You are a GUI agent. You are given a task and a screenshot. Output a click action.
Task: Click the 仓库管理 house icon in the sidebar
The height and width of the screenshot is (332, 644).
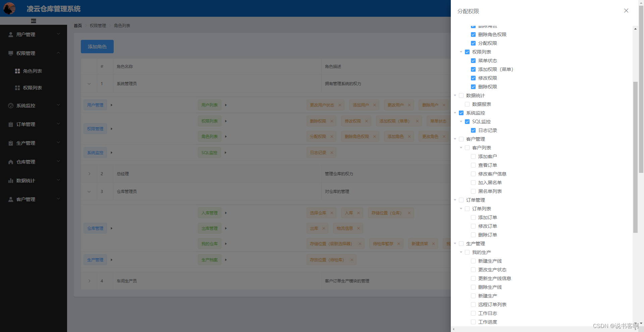[x=11, y=162]
